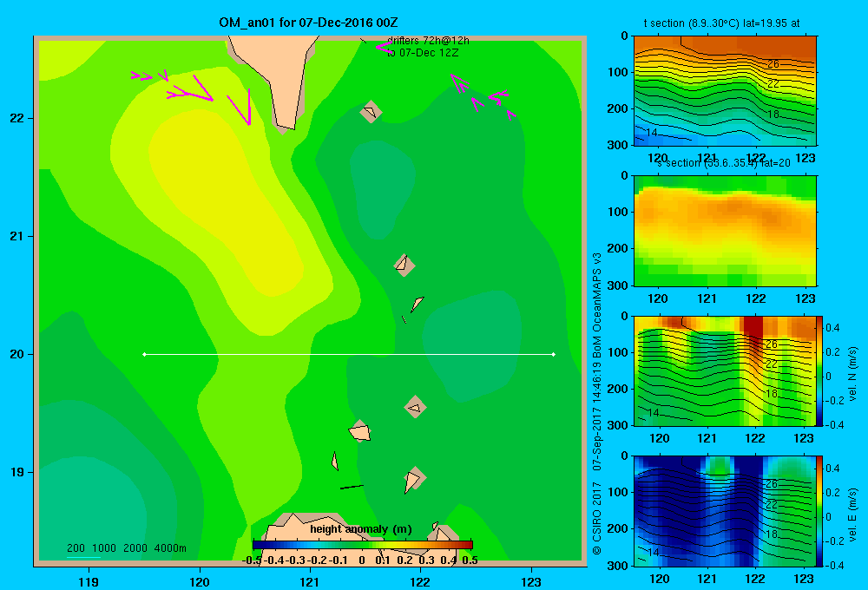
Task: Click longitude label 122 under main map
Action: tap(421, 581)
